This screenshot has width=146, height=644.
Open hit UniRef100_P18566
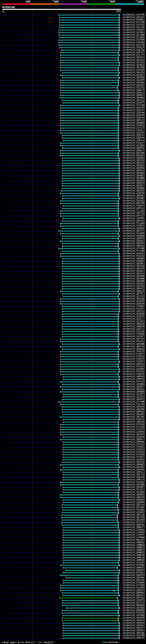133,334
